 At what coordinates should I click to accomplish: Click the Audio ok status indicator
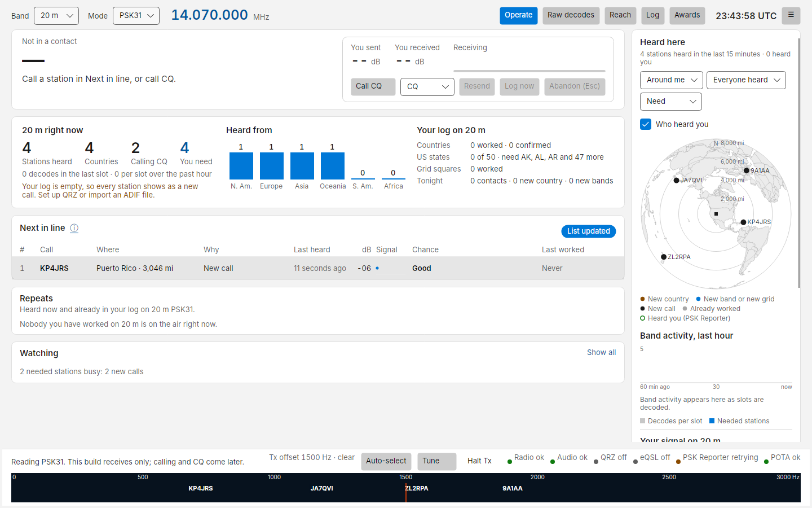568,458
